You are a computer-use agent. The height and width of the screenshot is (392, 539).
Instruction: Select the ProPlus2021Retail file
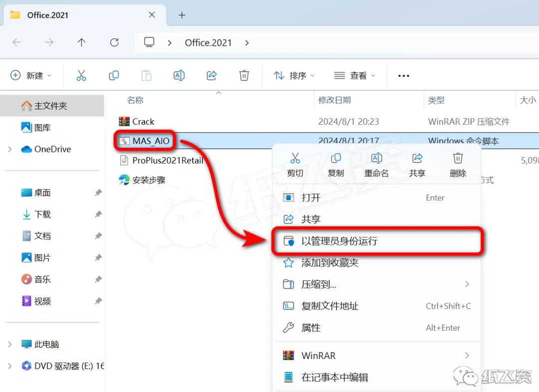(x=161, y=161)
